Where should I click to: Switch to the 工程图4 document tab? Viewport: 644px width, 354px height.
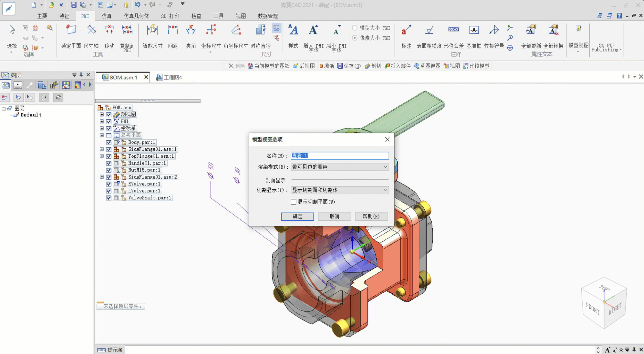click(x=169, y=77)
